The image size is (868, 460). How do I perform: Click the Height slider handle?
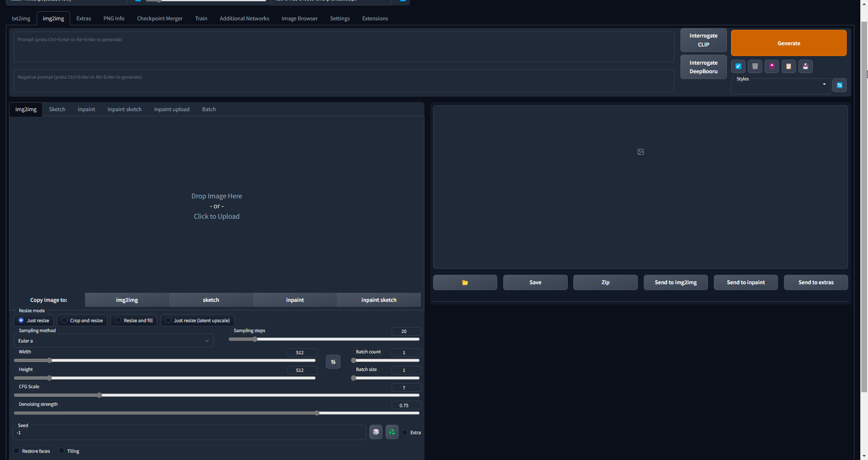pyautogui.click(x=49, y=378)
